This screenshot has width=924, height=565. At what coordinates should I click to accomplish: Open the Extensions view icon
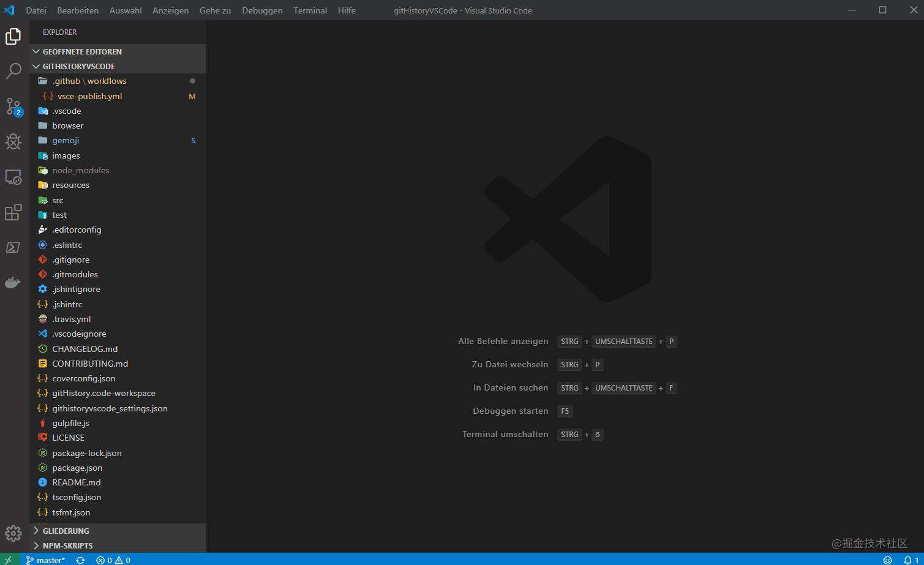[x=13, y=212]
